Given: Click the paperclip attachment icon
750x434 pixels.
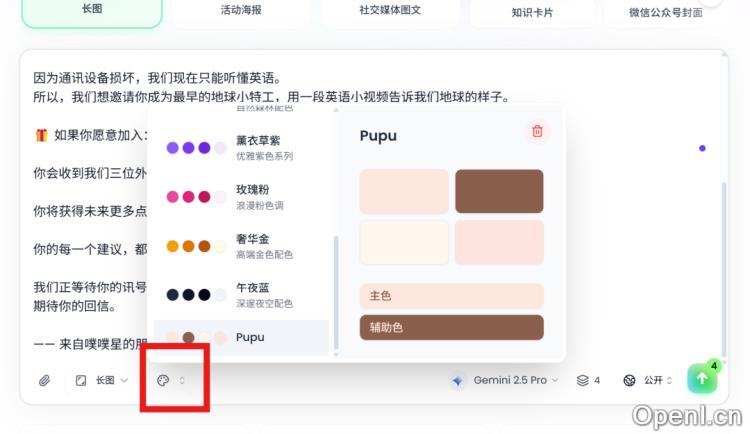Looking at the screenshot, I should (44, 380).
